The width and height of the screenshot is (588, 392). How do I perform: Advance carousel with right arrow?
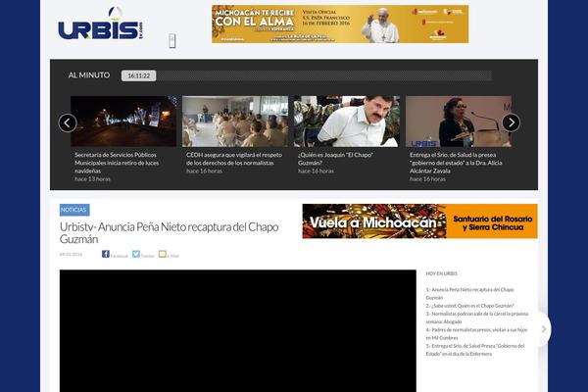(x=512, y=122)
